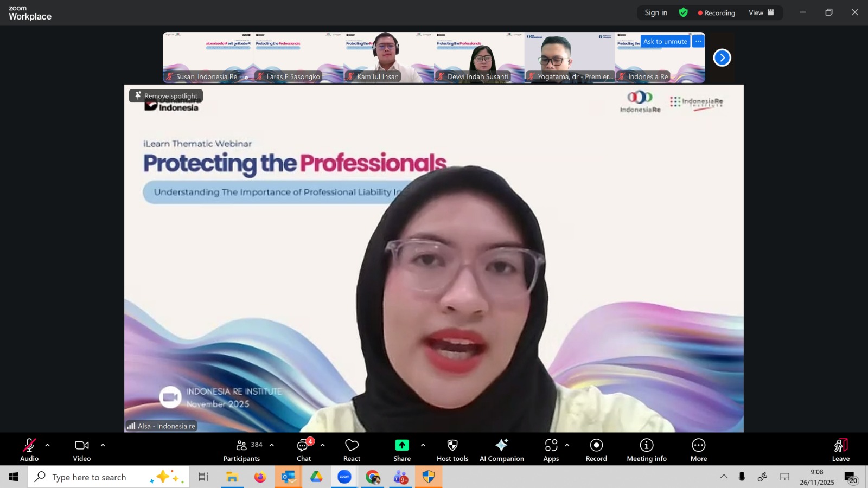Click Ask to unmute button
The image size is (868, 488).
point(665,42)
